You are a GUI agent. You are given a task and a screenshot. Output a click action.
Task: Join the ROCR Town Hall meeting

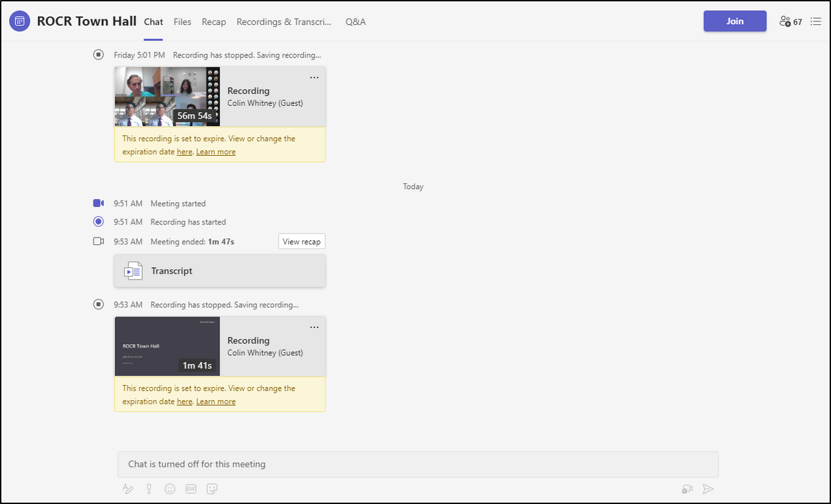(x=735, y=21)
